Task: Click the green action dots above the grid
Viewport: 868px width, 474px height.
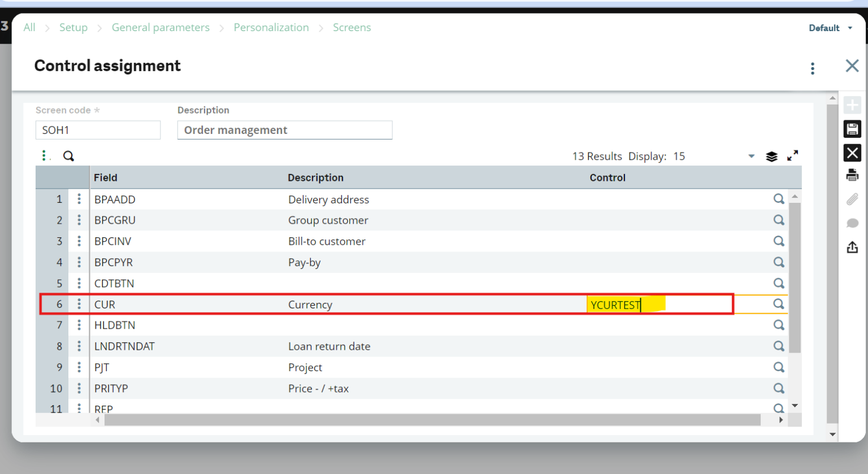Action: (44, 155)
